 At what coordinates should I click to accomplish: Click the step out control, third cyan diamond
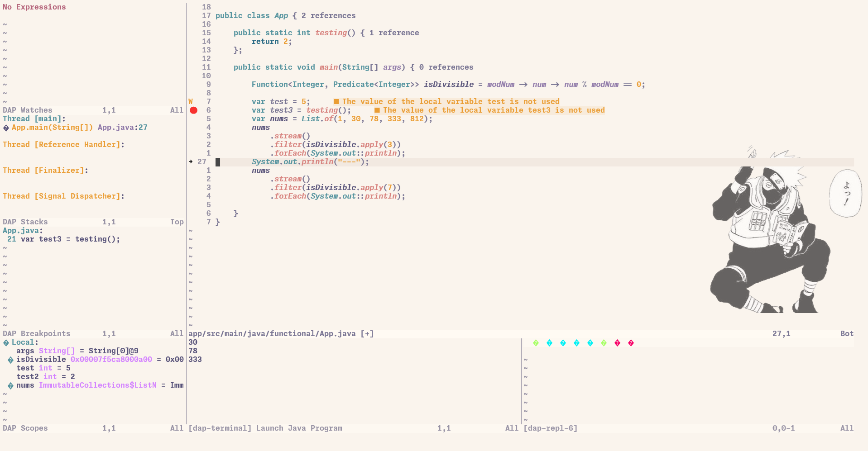[x=576, y=343]
